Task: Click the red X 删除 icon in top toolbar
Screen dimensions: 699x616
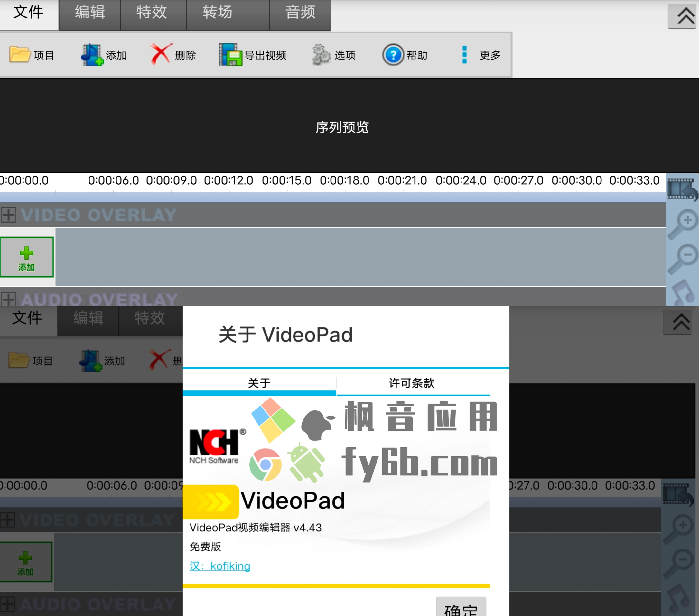Action: coord(161,54)
